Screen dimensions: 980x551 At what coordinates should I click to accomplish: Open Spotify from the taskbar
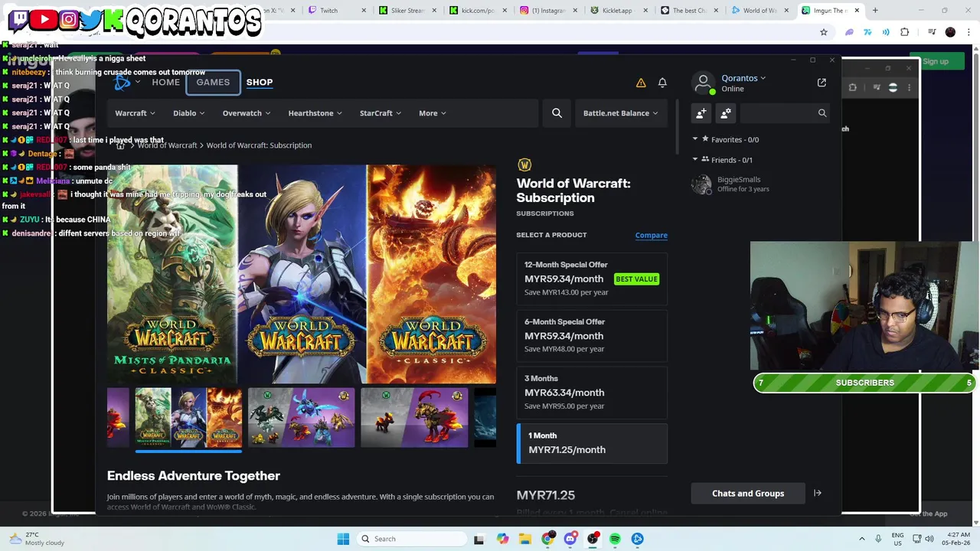(615, 539)
